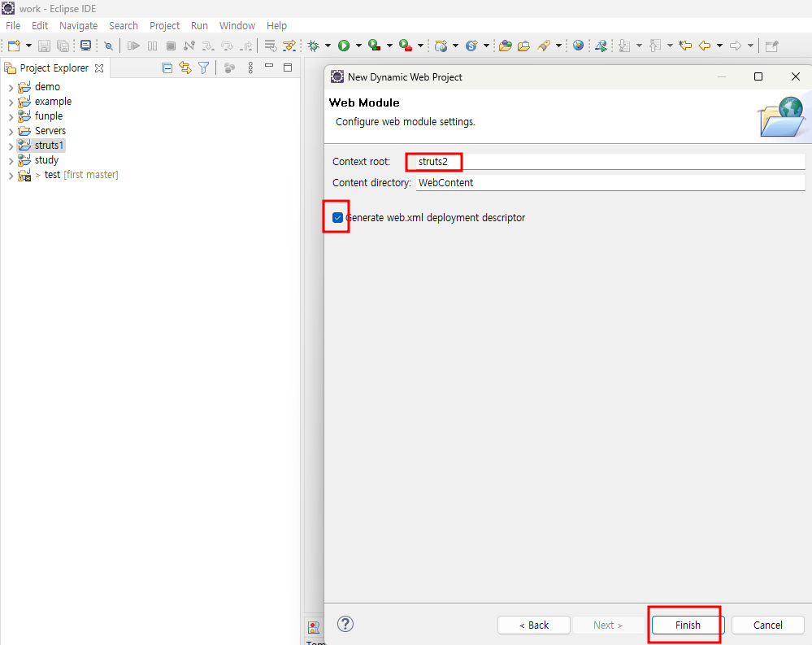Expand the Servers folder node

(11, 132)
